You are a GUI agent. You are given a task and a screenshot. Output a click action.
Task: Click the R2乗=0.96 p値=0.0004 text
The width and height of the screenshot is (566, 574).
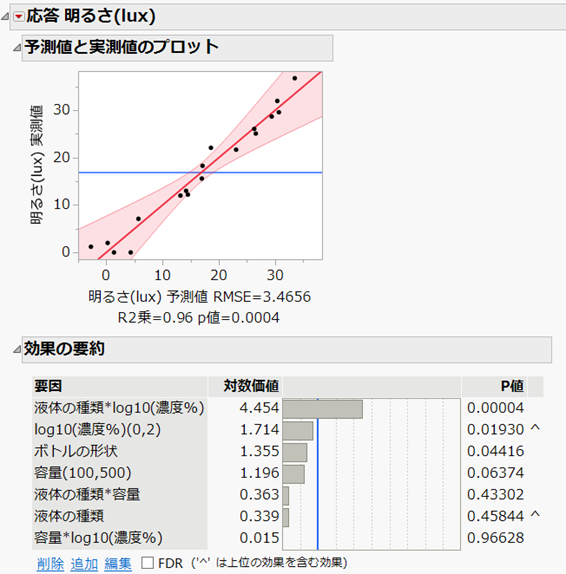(x=198, y=318)
